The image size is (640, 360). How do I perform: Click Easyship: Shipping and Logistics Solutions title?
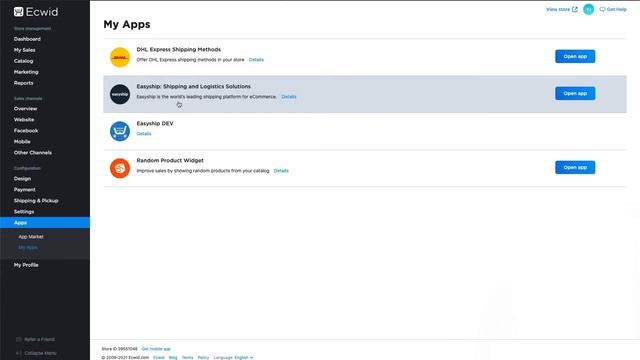[x=193, y=87]
